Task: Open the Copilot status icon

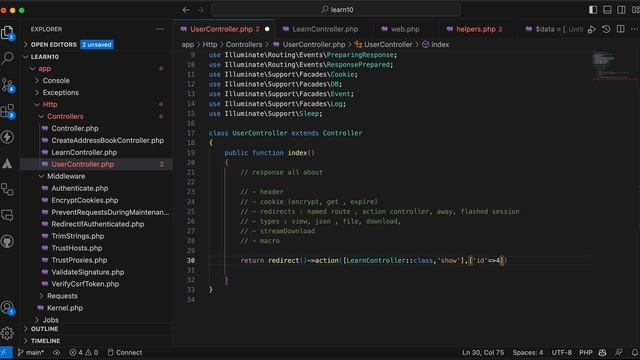Action: click(x=602, y=353)
